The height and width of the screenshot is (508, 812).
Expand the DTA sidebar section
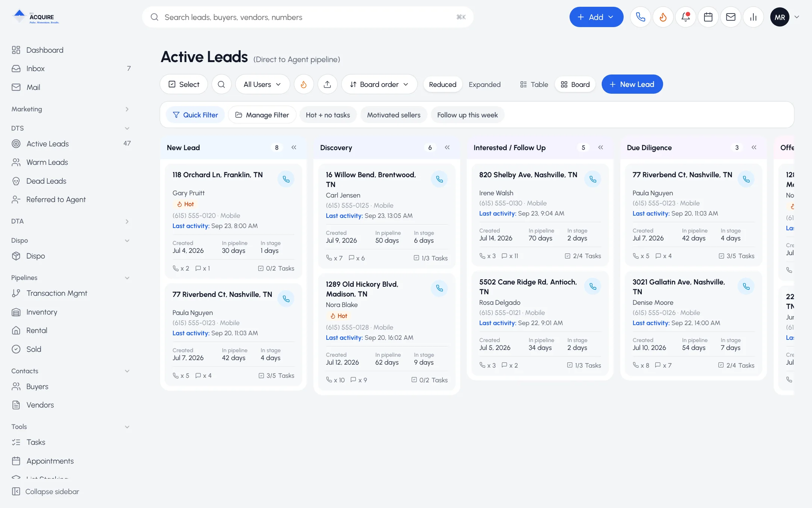(71, 221)
